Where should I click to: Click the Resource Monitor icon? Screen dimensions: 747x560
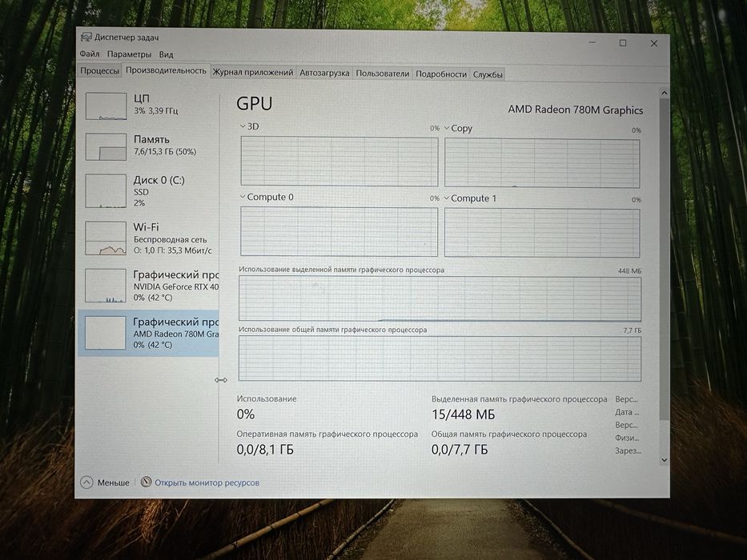coord(147,482)
